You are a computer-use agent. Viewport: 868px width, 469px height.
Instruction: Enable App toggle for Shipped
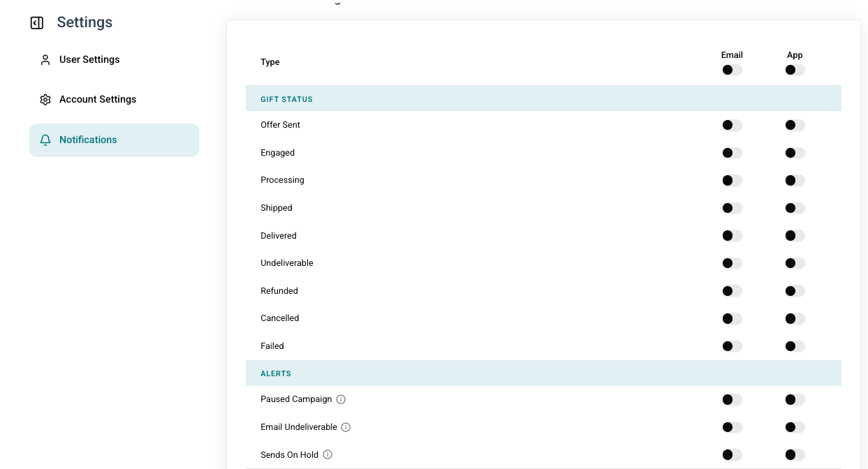click(795, 208)
